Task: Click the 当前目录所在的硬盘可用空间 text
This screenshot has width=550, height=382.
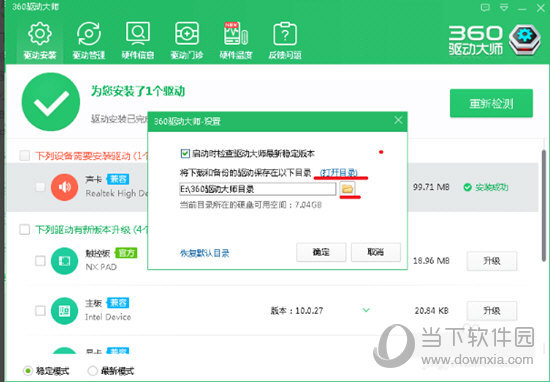Action: pos(250,205)
